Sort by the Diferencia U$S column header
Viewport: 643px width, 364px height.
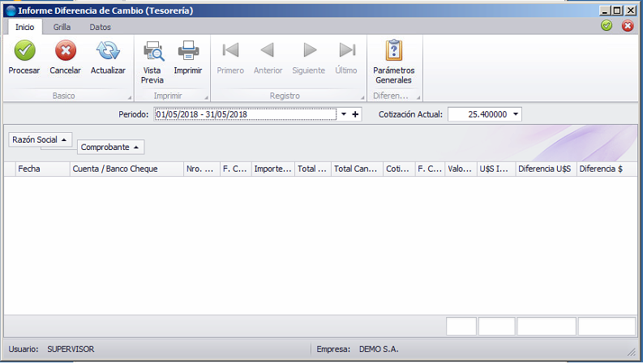[x=546, y=169]
